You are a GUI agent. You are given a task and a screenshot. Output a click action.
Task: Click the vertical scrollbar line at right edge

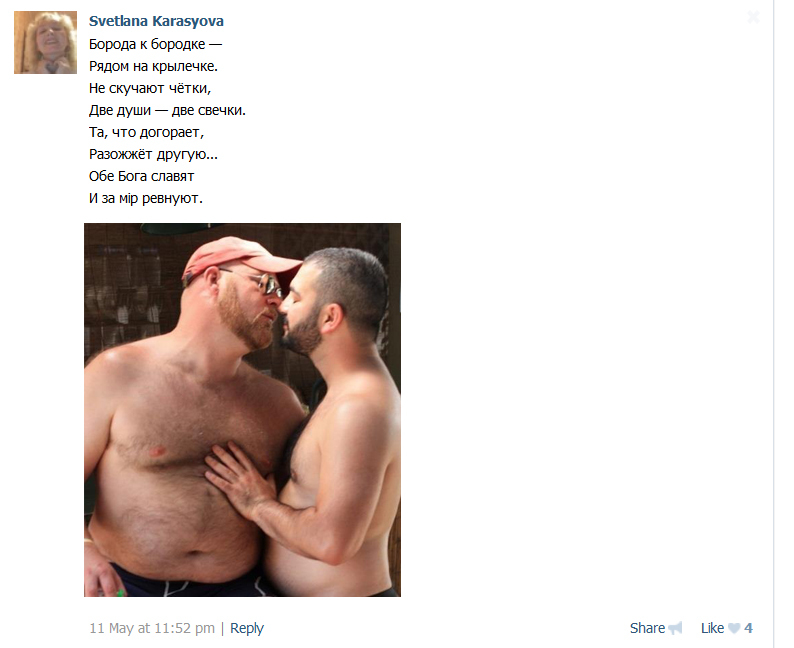(773, 324)
